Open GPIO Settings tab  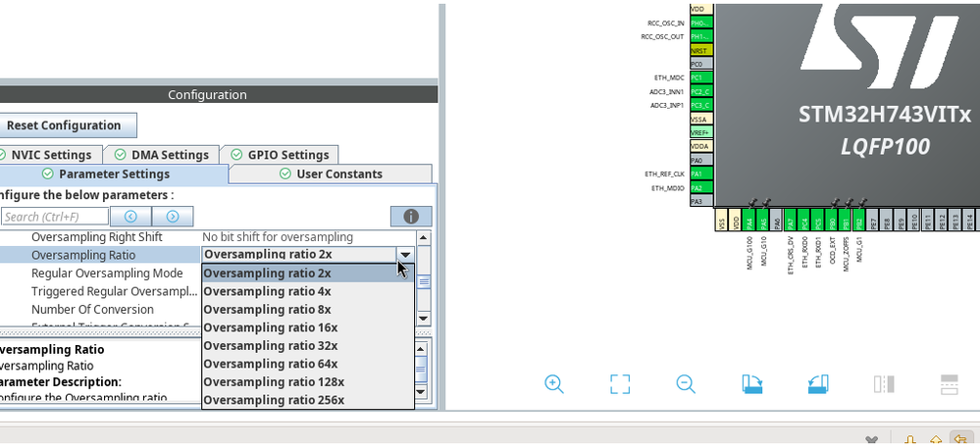tap(280, 154)
